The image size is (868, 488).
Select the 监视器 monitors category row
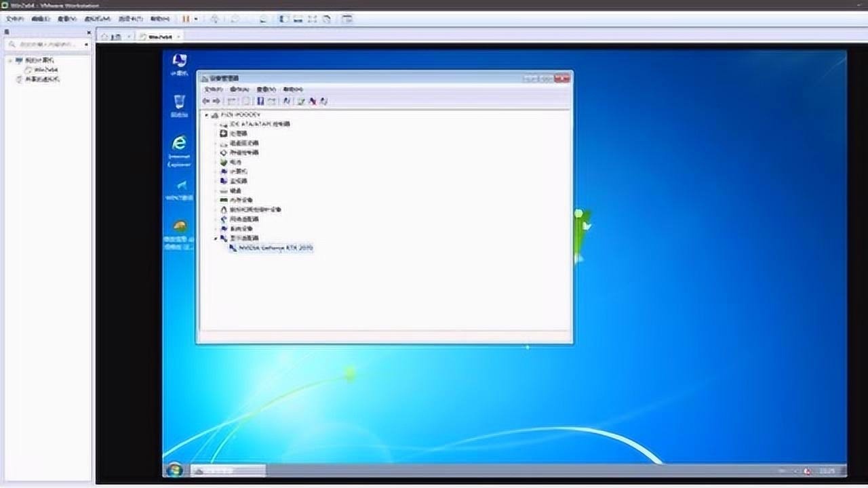coord(234,182)
